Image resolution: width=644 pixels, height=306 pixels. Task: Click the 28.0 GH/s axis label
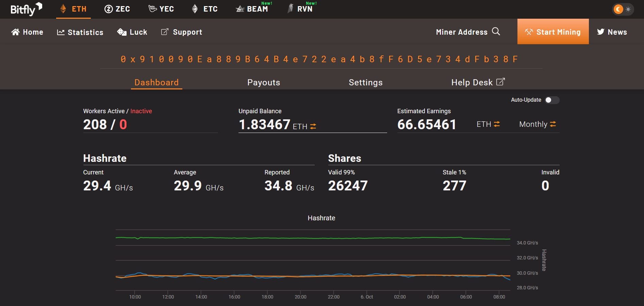tap(527, 288)
